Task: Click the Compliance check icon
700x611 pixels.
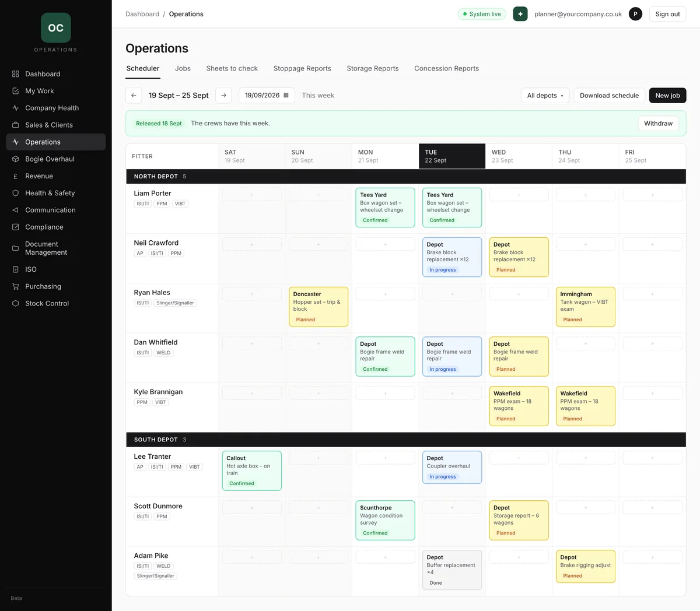Action: [x=16, y=227]
